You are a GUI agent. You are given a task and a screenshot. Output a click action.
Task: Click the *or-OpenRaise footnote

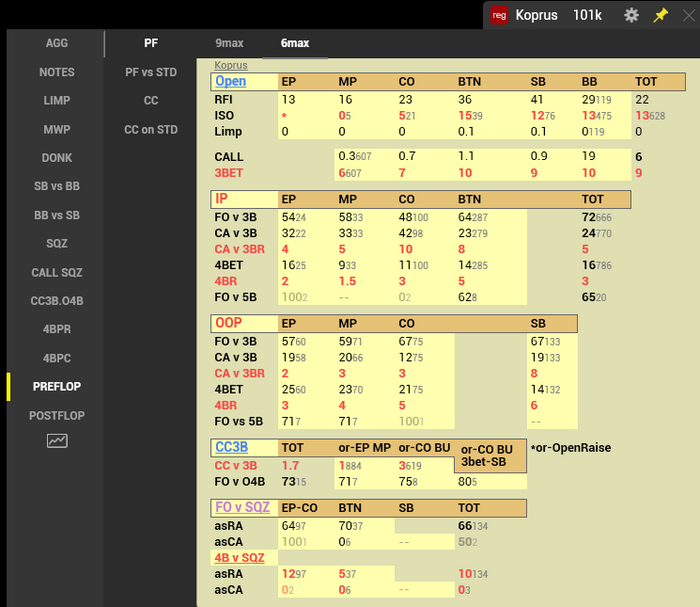(x=571, y=448)
